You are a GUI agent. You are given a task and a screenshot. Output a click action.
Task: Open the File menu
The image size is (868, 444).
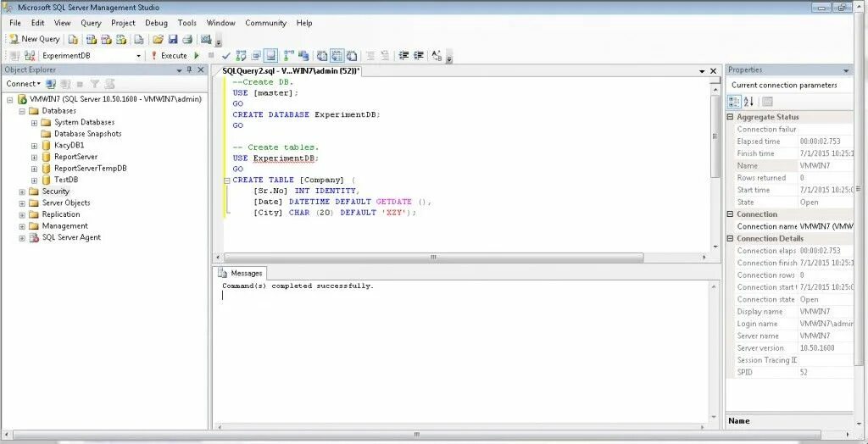tap(15, 23)
